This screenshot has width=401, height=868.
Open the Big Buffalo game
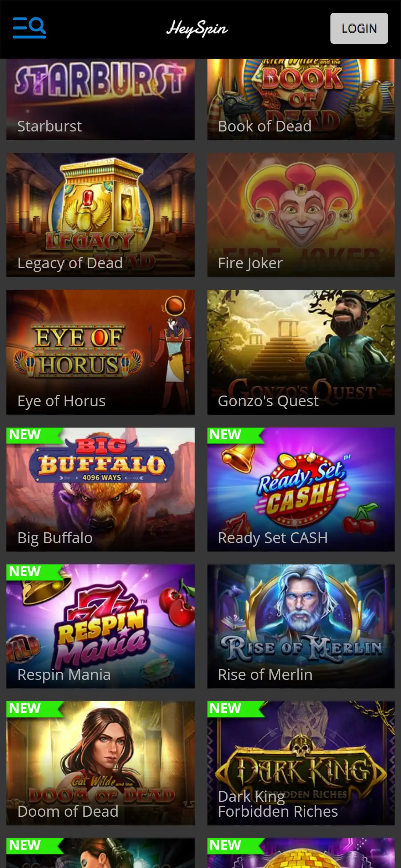pyautogui.click(x=101, y=490)
